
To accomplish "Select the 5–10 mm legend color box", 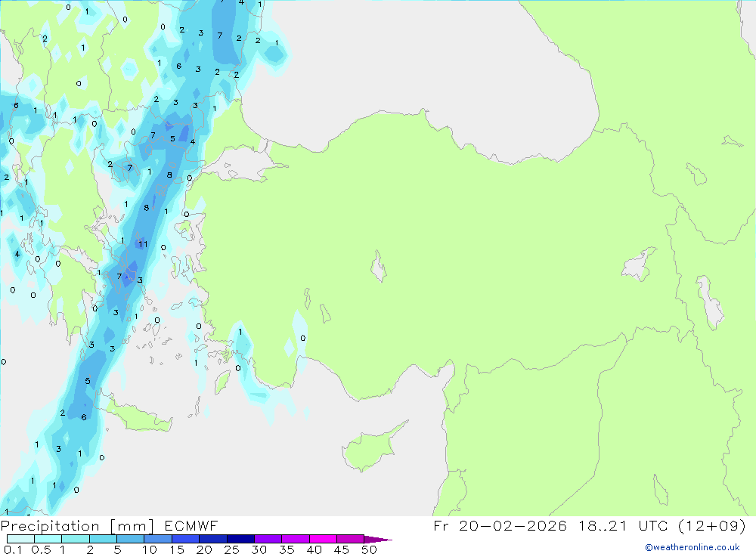I will click(x=130, y=539).
